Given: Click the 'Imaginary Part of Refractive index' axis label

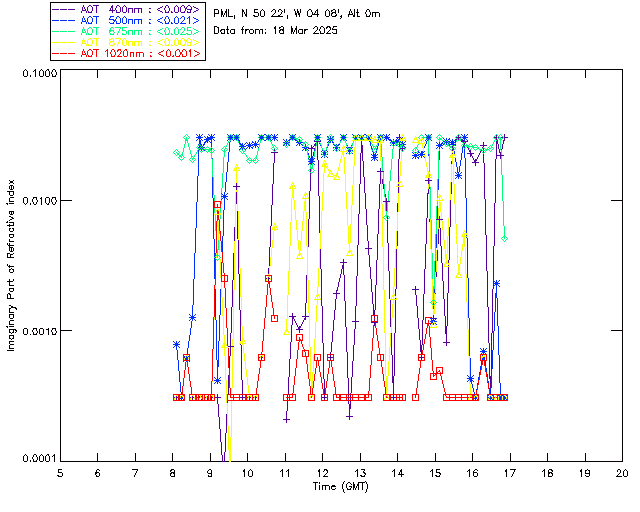Looking at the screenshot, I should [x=11, y=265].
